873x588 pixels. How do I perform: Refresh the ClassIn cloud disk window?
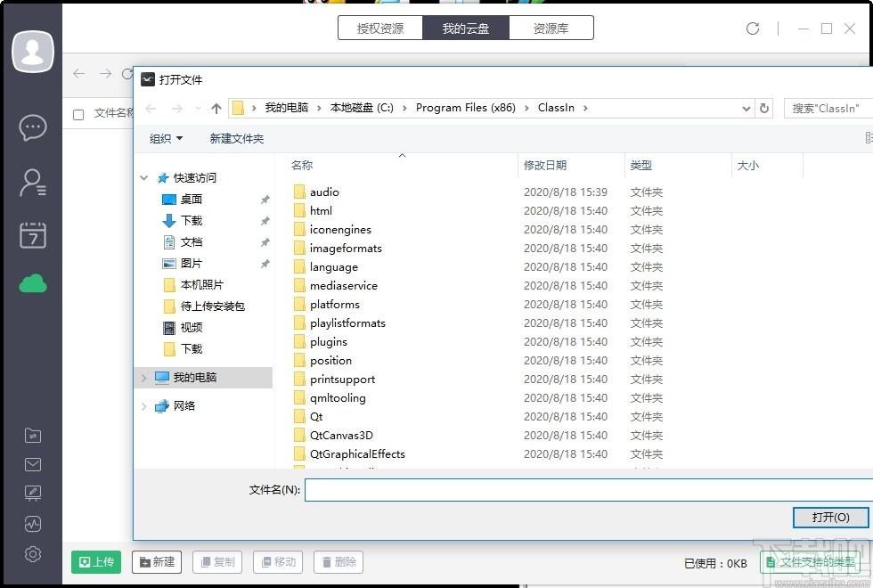point(753,29)
